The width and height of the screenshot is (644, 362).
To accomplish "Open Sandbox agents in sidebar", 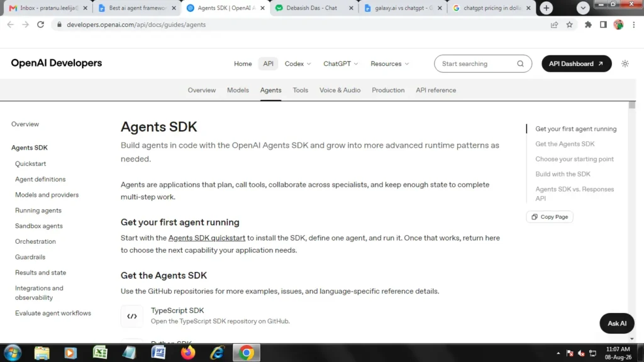I will point(39,226).
